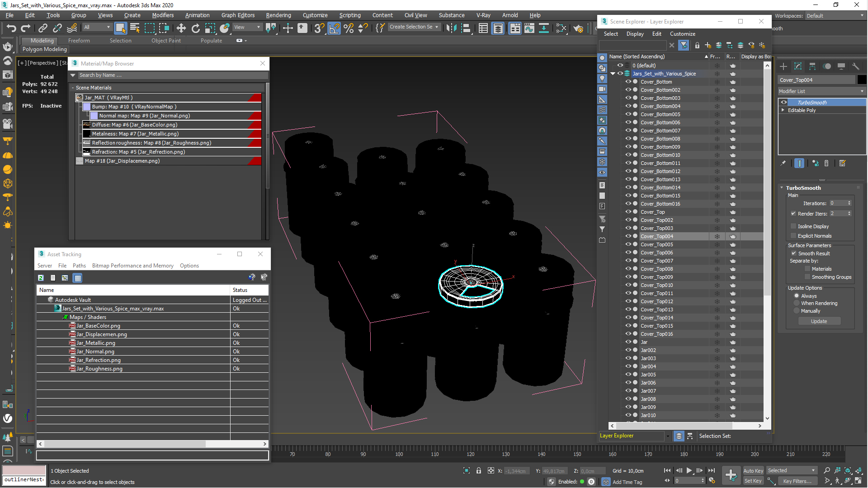This screenshot has height=488, width=868.
Task: Click the object color swatch beside Cover_Top004
Action: [x=862, y=80]
